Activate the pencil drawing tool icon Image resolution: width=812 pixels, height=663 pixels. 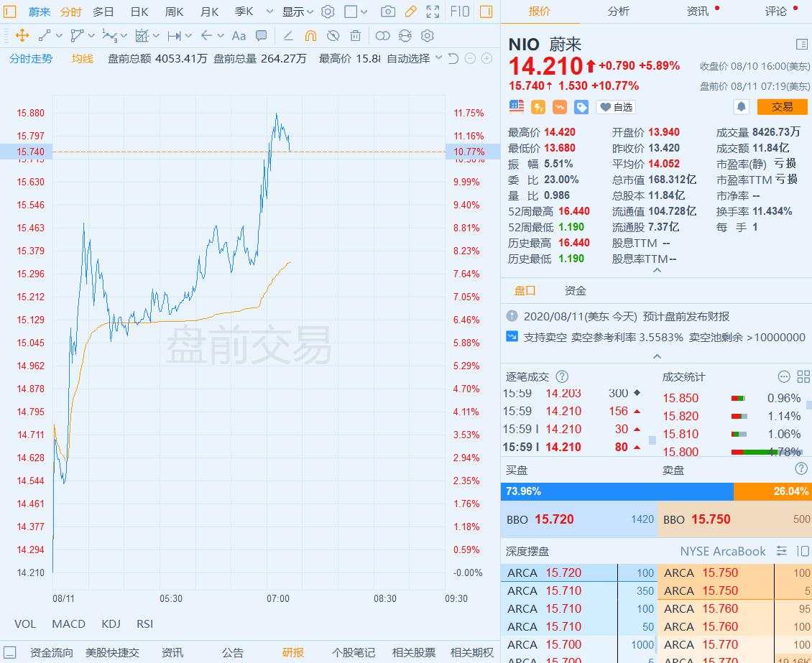410,11
